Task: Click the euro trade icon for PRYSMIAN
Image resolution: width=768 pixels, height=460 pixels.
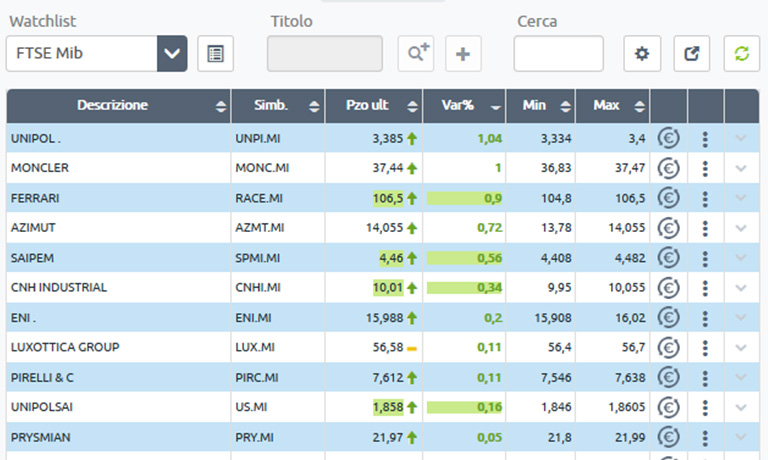Action: click(x=669, y=437)
